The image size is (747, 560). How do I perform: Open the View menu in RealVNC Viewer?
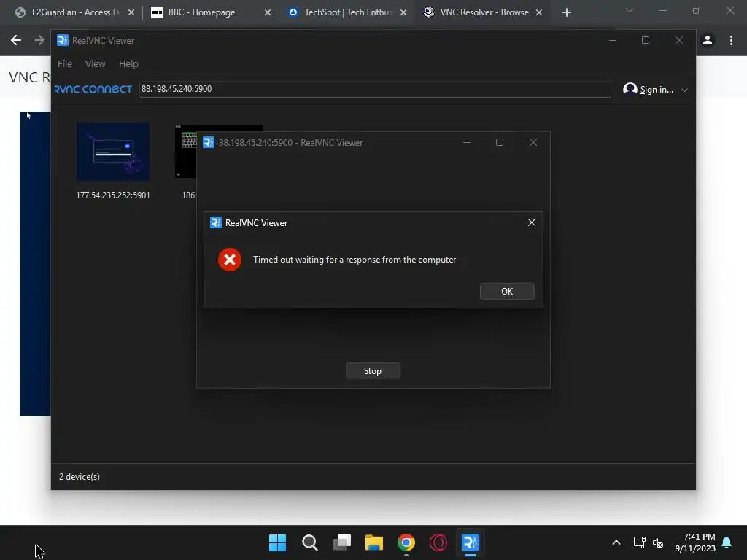[96, 64]
